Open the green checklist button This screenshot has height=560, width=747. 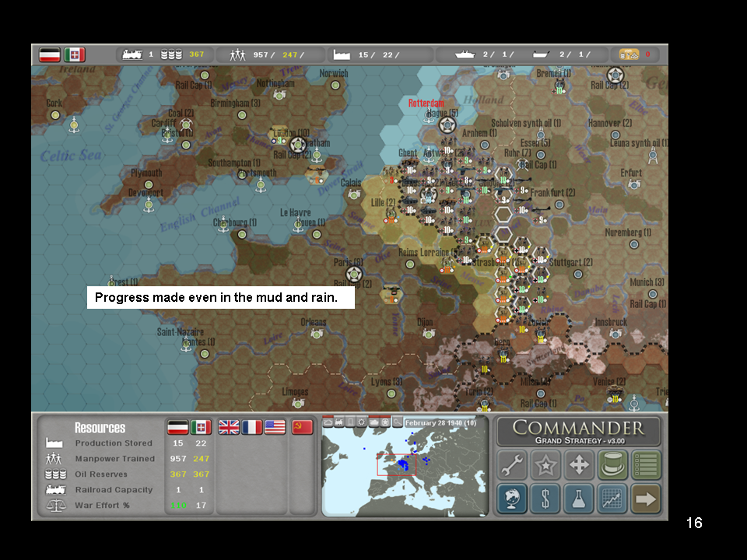646,465
